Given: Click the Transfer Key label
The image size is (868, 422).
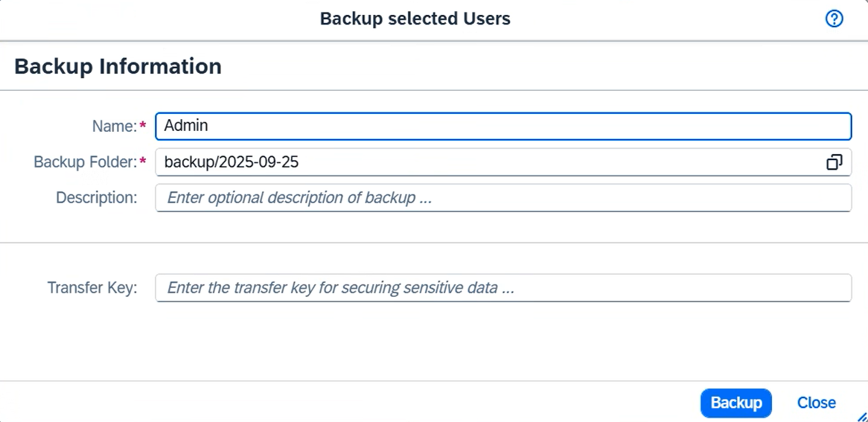Looking at the screenshot, I should (x=92, y=288).
